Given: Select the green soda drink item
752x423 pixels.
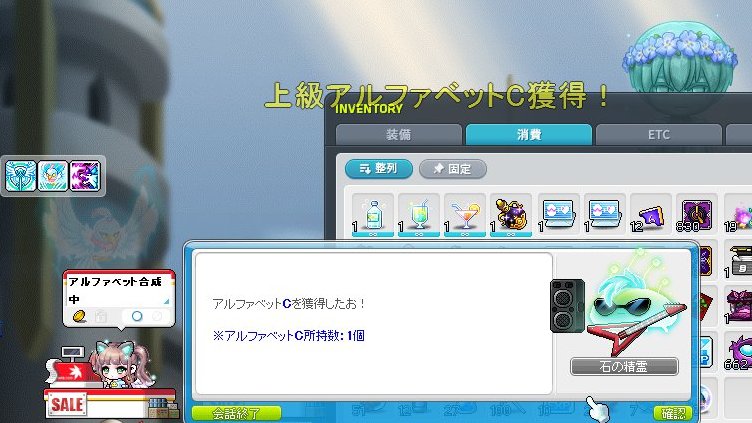Looking at the screenshot, I should click(419, 214).
